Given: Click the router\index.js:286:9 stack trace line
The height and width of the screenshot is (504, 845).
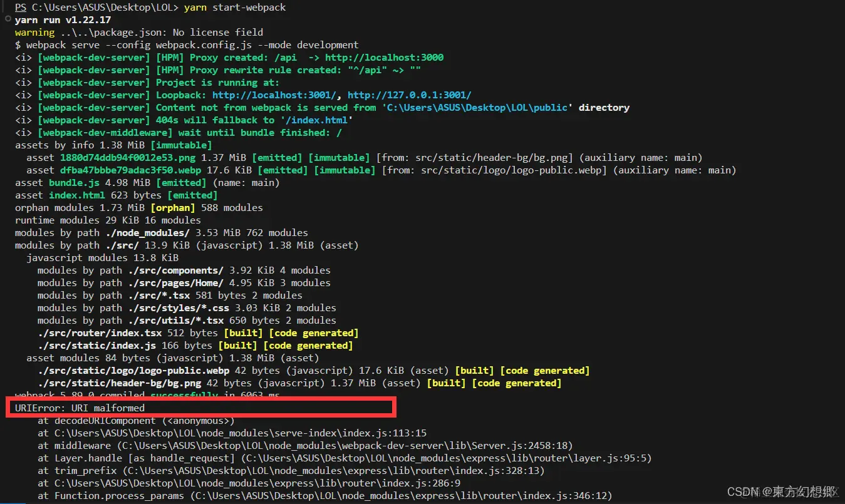Looking at the screenshot, I should pyautogui.click(x=249, y=483).
